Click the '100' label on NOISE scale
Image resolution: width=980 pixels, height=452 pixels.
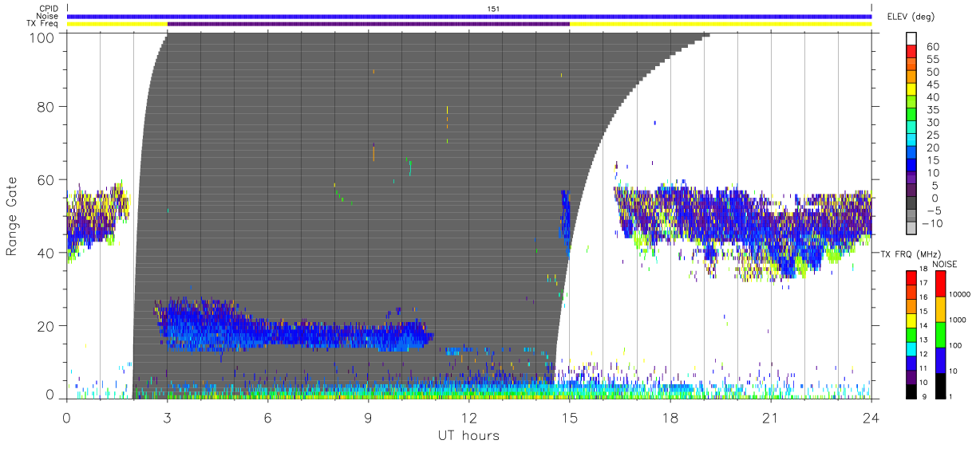[x=956, y=346]
